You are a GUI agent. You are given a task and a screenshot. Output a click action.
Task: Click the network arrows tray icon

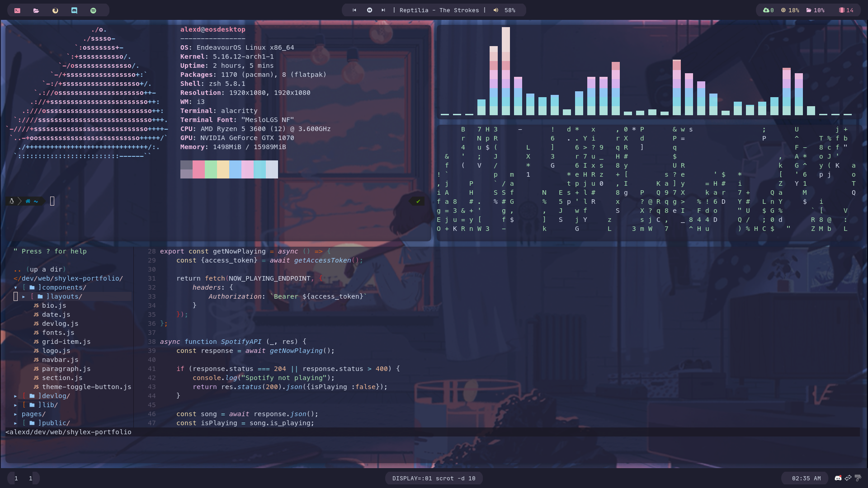pos(848,478)
